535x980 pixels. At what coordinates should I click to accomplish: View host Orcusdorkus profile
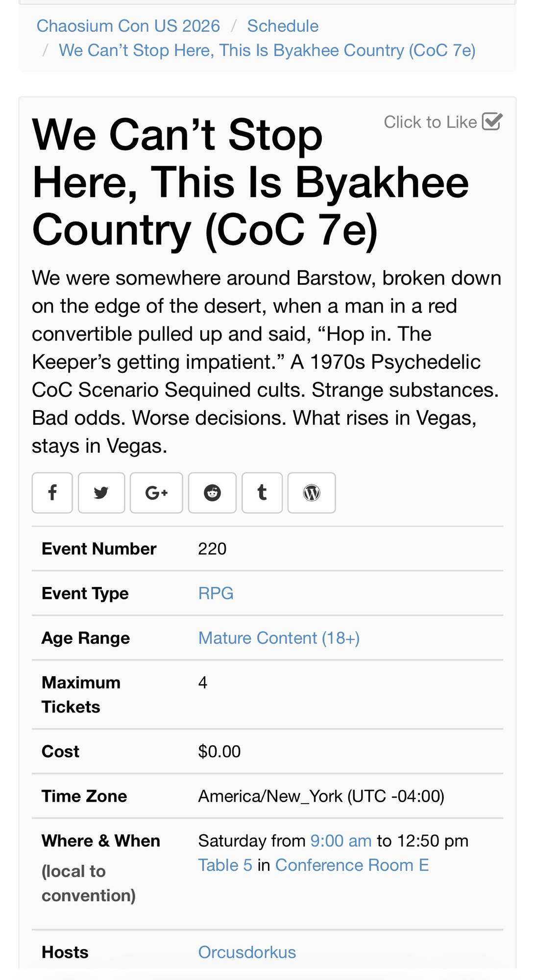[x=247, y=953]
